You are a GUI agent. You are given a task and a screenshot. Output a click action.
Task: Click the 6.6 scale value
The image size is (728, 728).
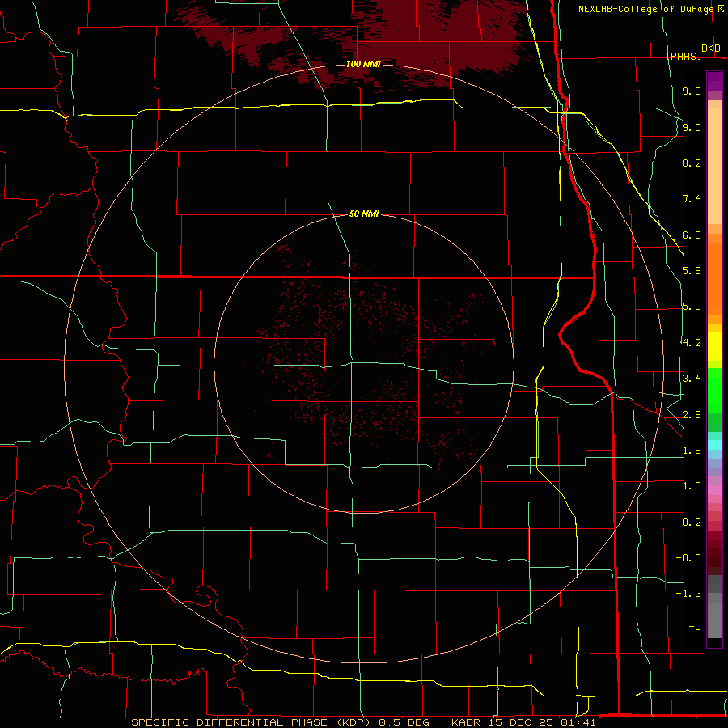click(x=692, y=235)
